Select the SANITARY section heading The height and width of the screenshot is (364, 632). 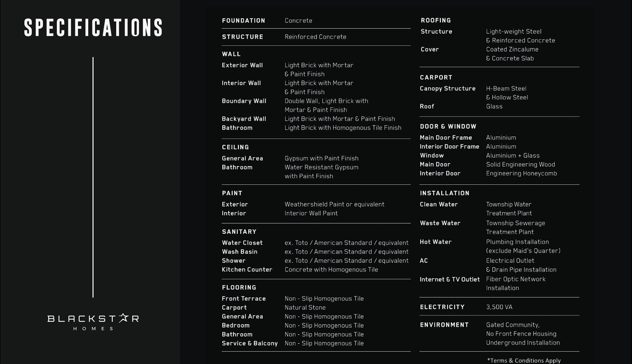239,232
